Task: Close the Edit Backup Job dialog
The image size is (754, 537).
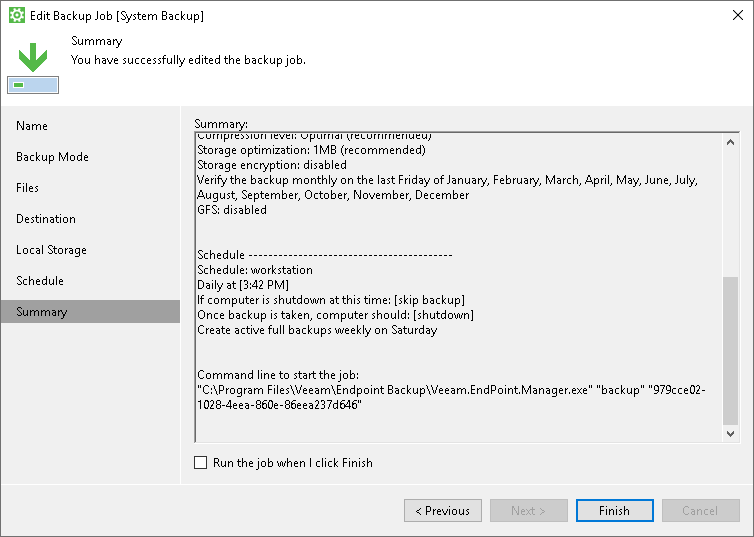Action: [738, 15]
